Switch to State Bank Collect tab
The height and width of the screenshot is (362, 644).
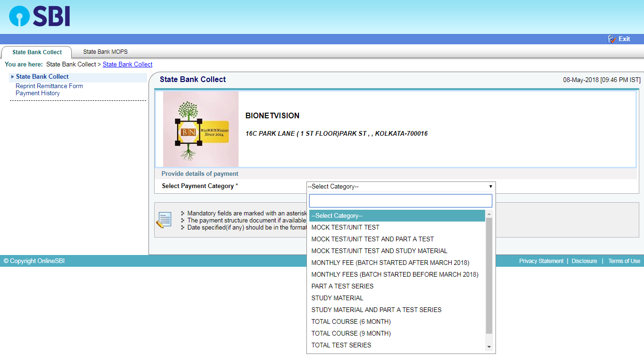coord(37,52)
